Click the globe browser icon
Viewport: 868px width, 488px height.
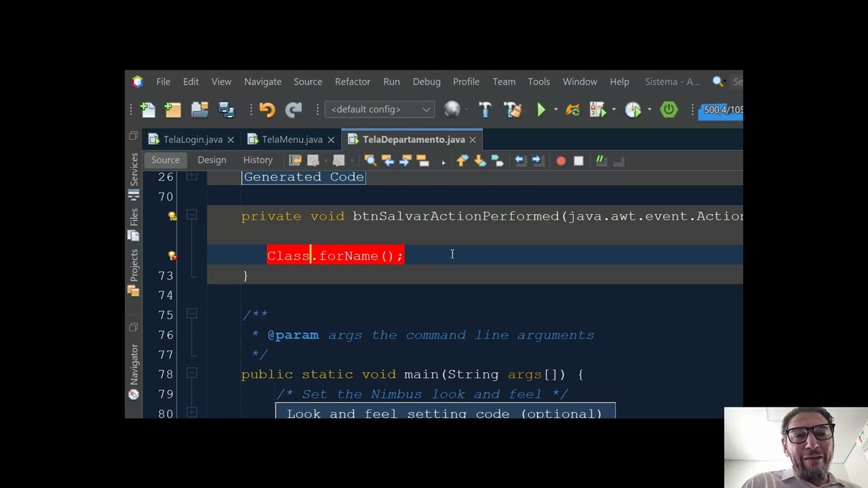452,109
